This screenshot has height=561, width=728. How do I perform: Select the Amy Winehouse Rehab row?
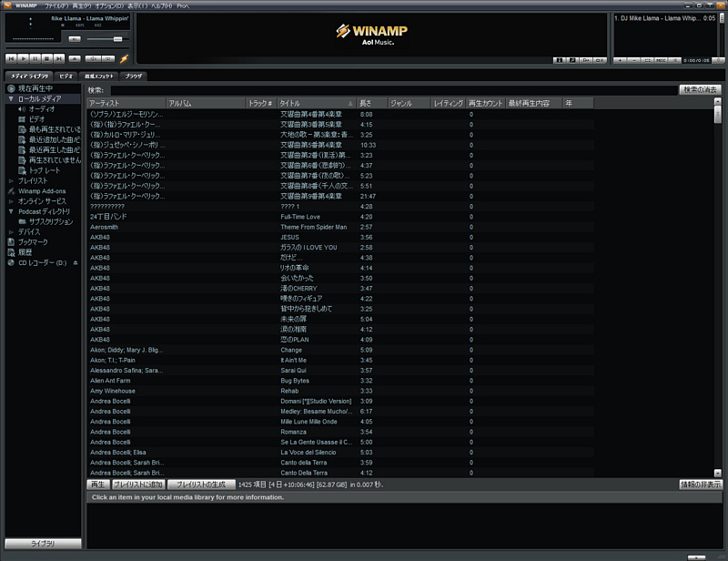[340, 391]
